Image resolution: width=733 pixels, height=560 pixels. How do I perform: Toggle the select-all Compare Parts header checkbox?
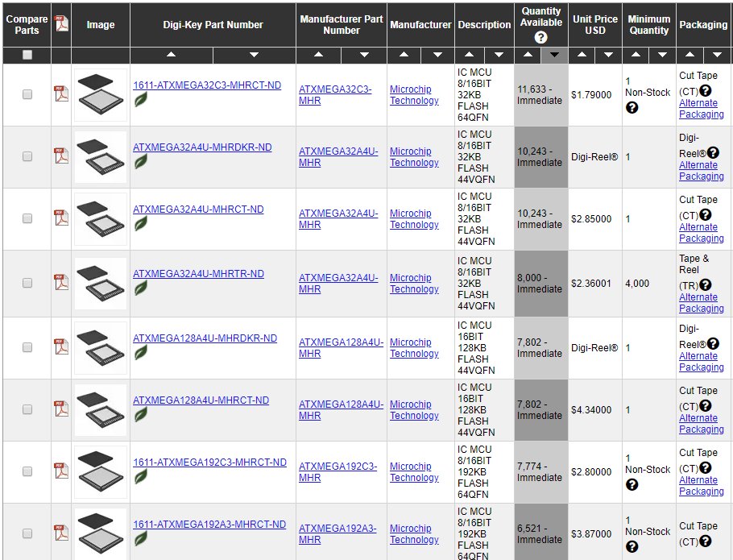(27, 55)
